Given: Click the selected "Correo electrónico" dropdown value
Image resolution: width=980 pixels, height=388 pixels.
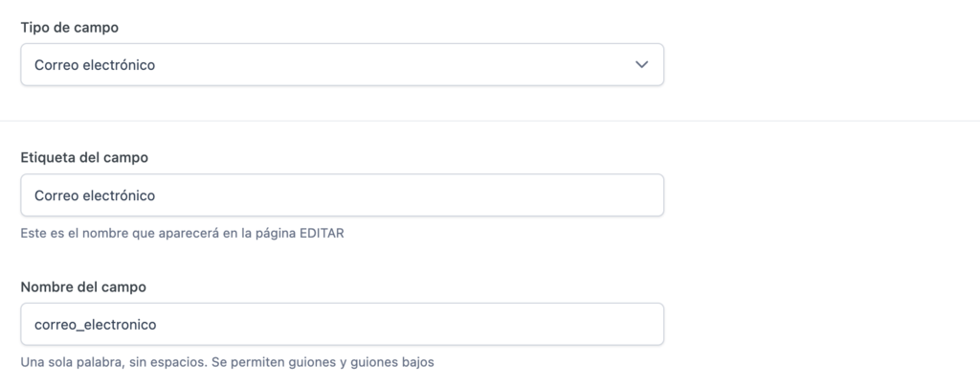Looking at the screenshot, I should [95, 65].
